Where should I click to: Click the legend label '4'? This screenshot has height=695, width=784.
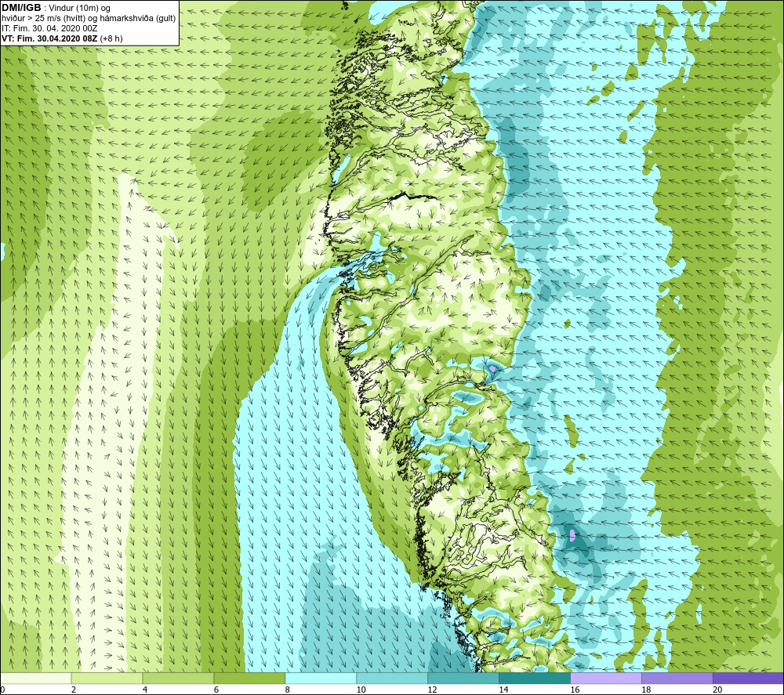[145, 690]
